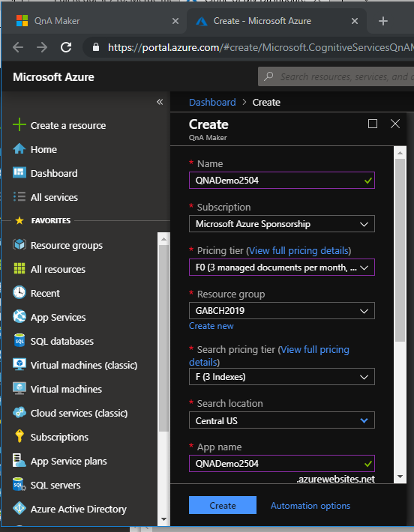Maximize the Create blade with square icon
Image resolution: width=414 pixels, height=532 pixels.
[x=373, y=124]
